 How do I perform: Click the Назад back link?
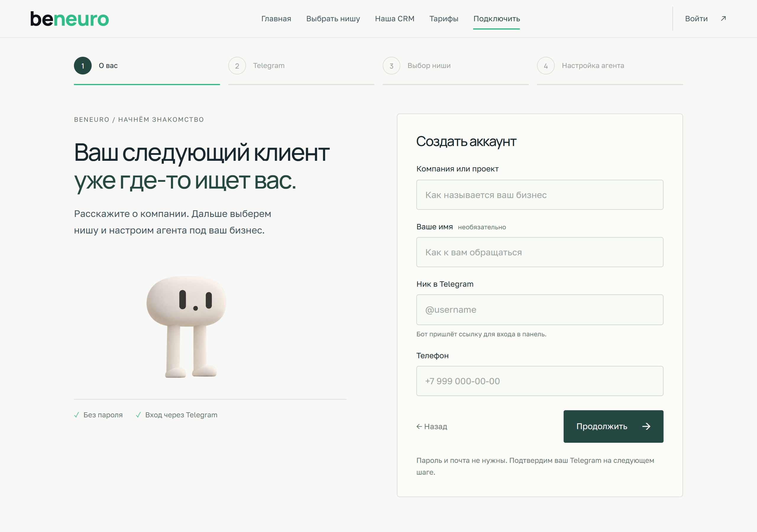pos(432,426)
